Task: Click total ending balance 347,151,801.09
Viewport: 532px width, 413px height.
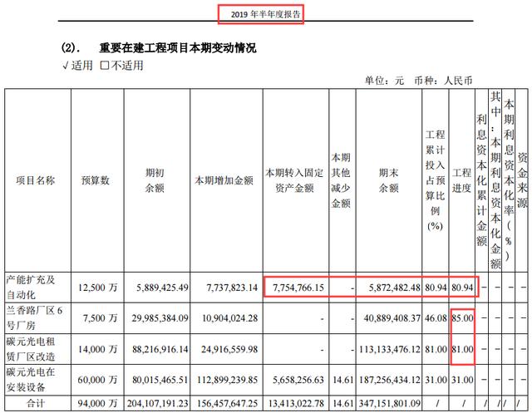Action: pyautogui.click(x=390, y=404)
